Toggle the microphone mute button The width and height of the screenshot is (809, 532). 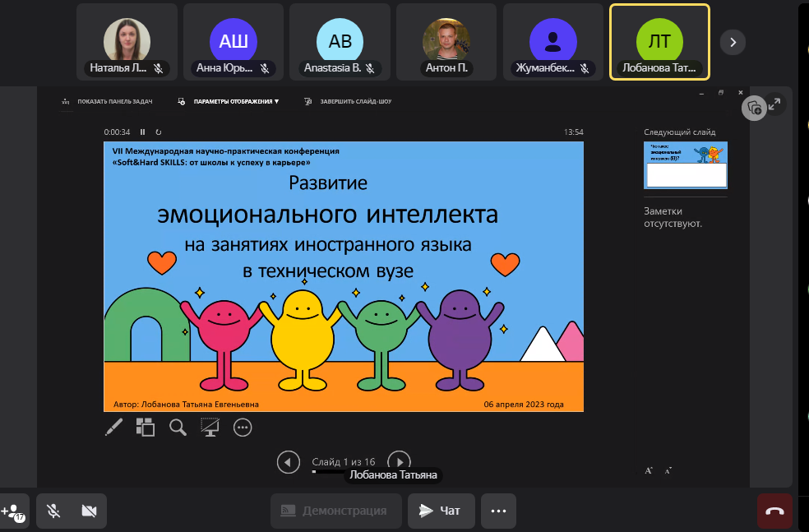click(53, 511)
